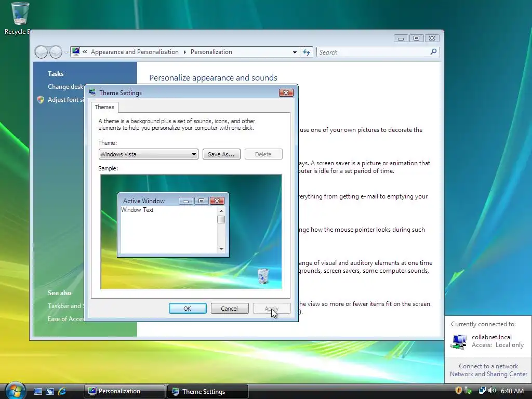The image size is (532, 399).
Task: Click Change desktop icons task link
Action: coord(66,87)
